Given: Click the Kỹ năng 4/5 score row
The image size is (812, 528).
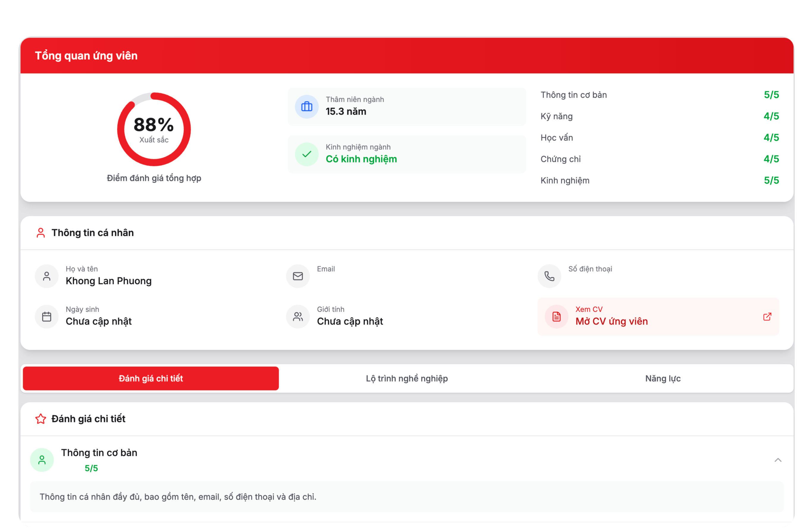Looking at the screenshot, I should tap(659, 116).
